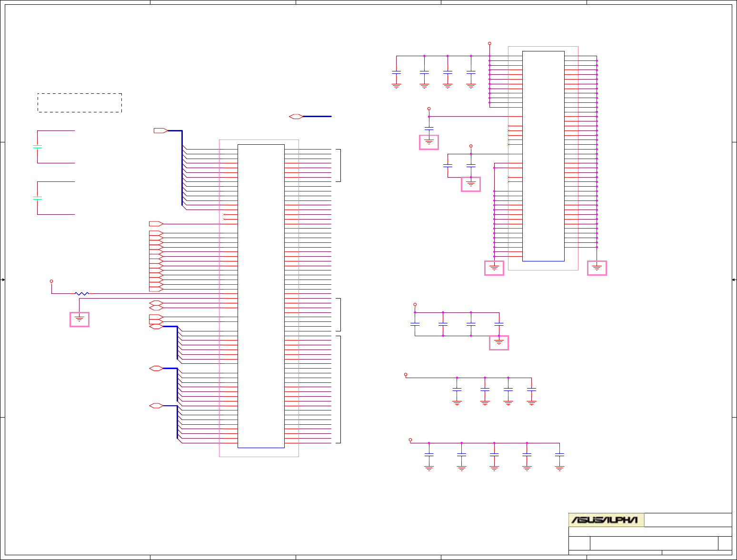The height and width of the screenshot is (560, 737).
Task: Select the ground symbol beneath the resistor wire
Action: [80, 319]
